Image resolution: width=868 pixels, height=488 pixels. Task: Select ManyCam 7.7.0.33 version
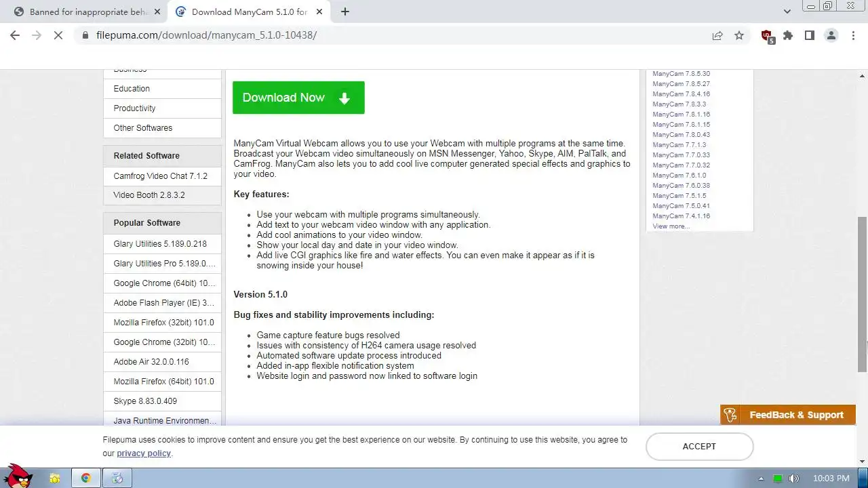[x=681, y=155]
